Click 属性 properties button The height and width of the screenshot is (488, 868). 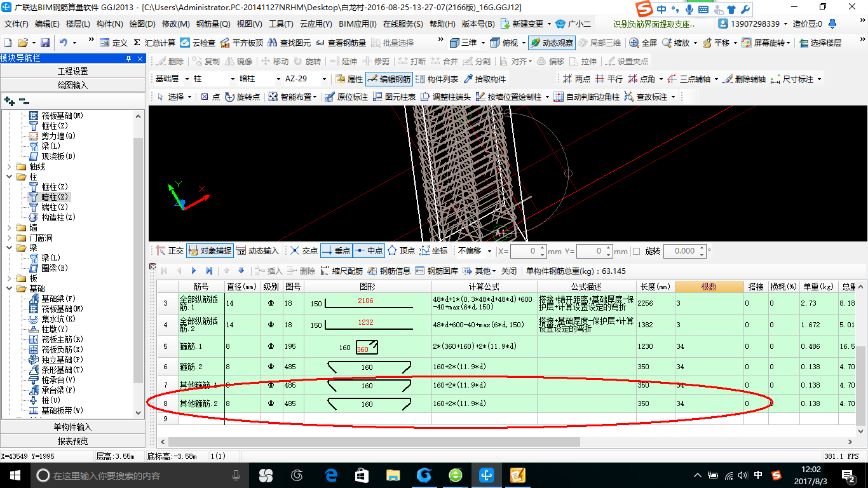pos(349,79)
